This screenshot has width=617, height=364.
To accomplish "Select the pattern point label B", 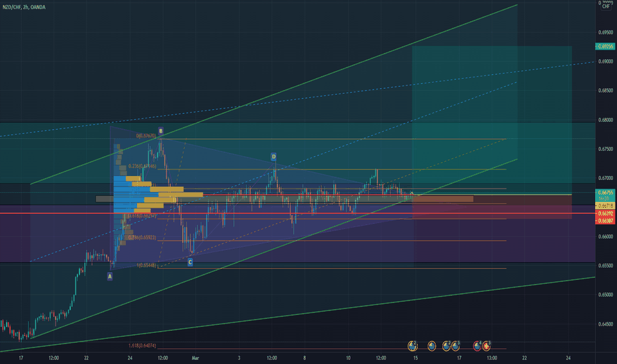I will pos(161,131).
